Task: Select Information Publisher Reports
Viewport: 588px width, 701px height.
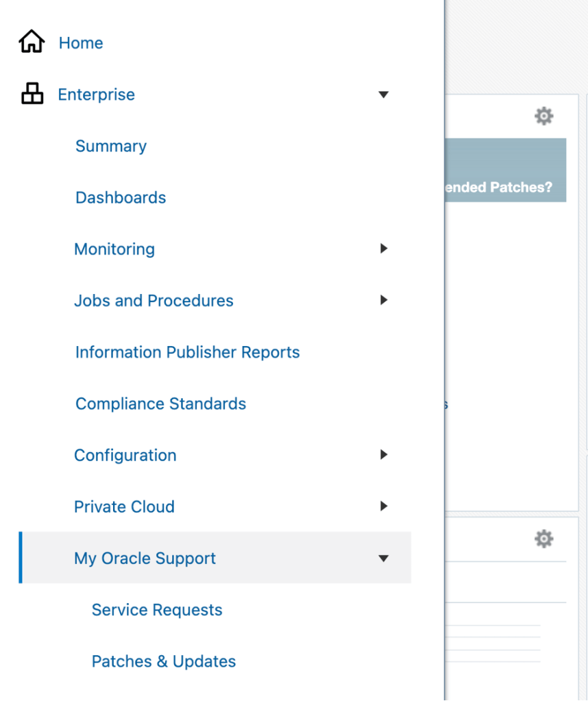Action: [x=187, y=352]
